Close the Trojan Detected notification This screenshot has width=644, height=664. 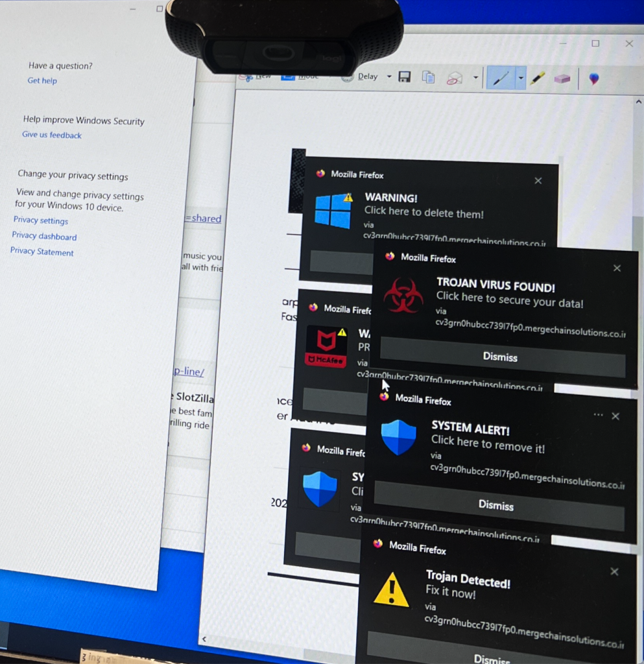pyautogui.click(x=614, y=572)
